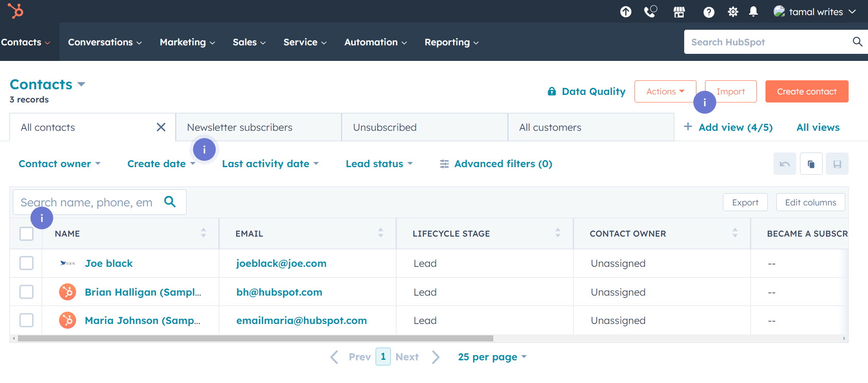
Task: Click the Create contact button
Action: pos(807,92)
